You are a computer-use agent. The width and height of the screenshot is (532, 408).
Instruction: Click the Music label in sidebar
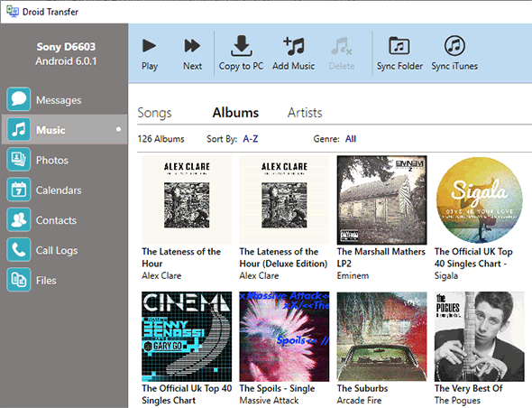point(50,130)
